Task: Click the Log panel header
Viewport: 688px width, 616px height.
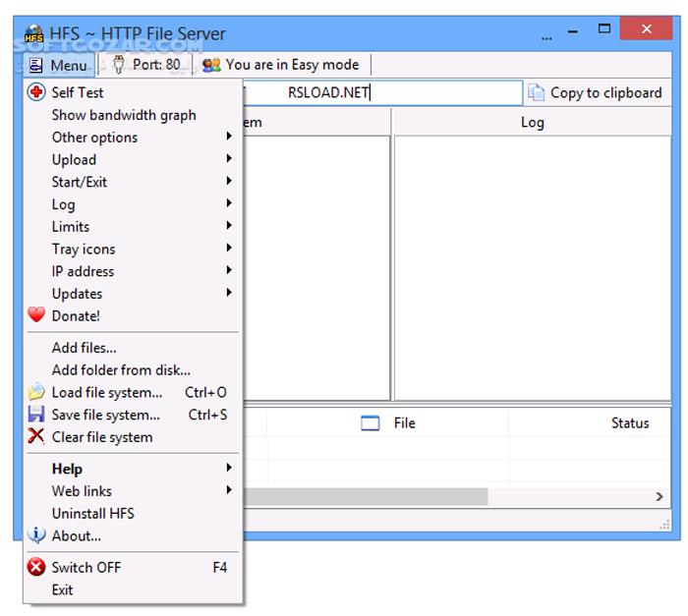Action: tap(533, 122)
